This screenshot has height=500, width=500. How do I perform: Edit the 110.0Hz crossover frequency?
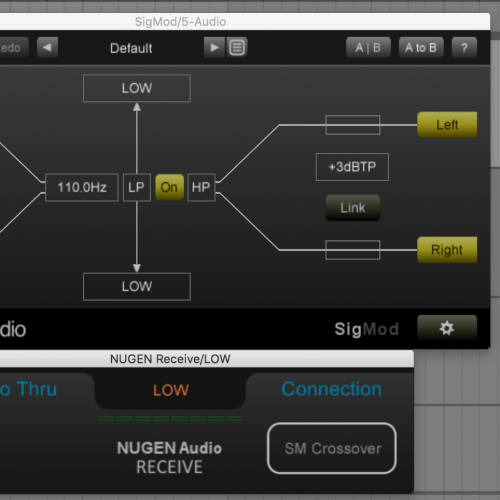coord(82,187)
